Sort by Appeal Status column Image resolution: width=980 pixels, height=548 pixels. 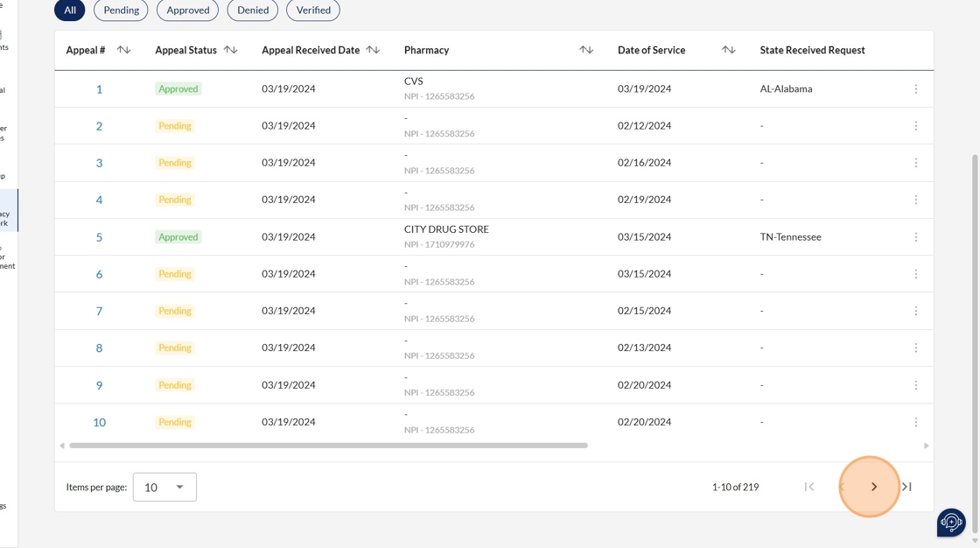[231, 50]
